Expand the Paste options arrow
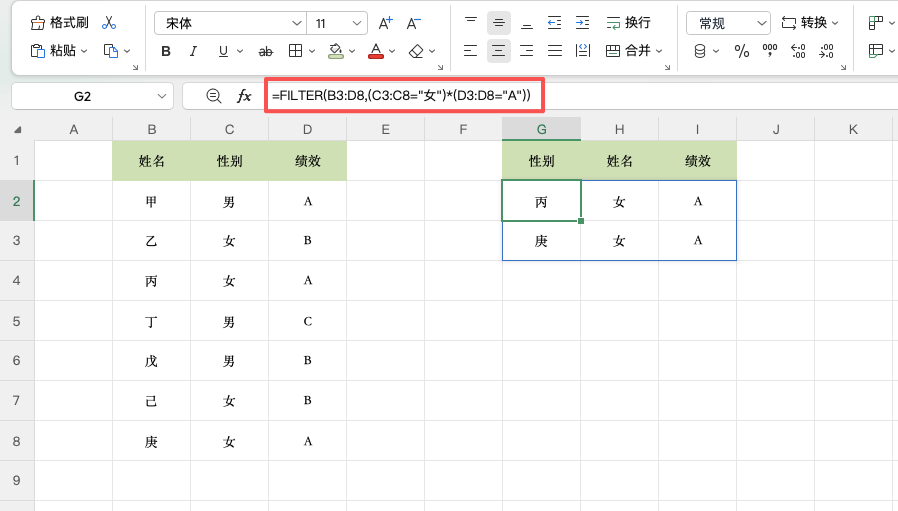Image resolution: width=898 pixels, height=511 pixels. [x=84, y=51]
